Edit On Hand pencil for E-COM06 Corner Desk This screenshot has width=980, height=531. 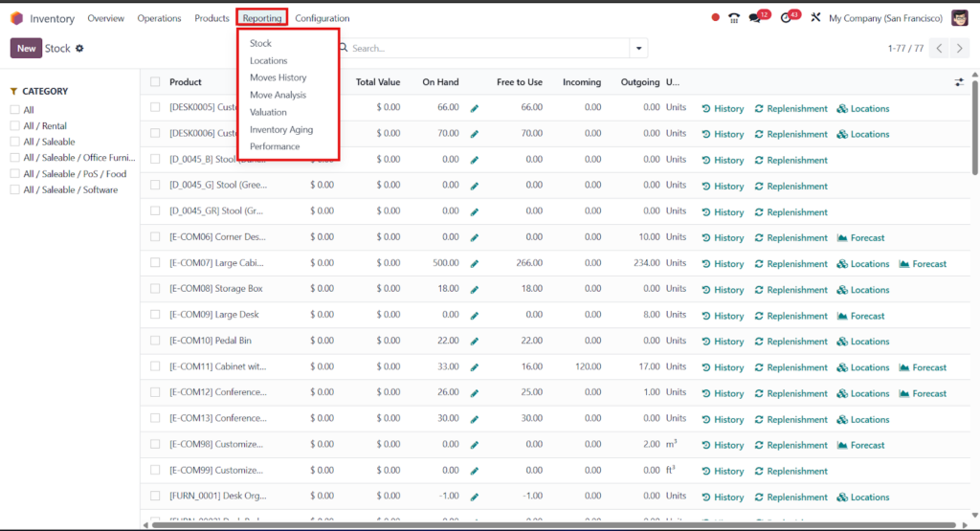pos(475,237)
